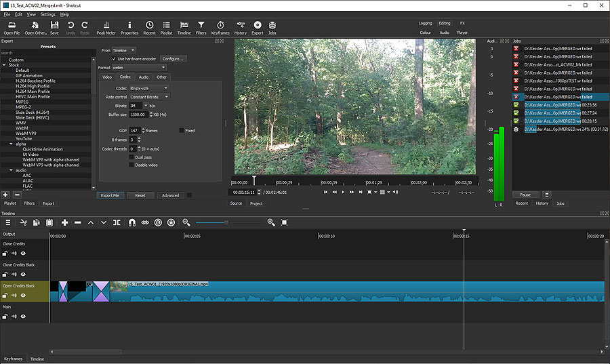Toggle scrub while dragging icon
Image resolution: width=610 pixels, height=364 pixels.
[x=145, y=222]
